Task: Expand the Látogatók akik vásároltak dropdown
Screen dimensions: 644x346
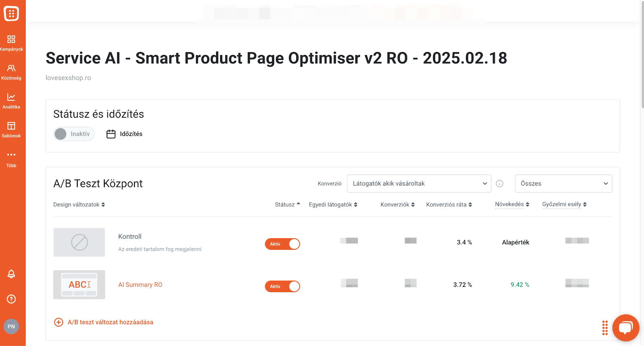Action: (419, 183)
